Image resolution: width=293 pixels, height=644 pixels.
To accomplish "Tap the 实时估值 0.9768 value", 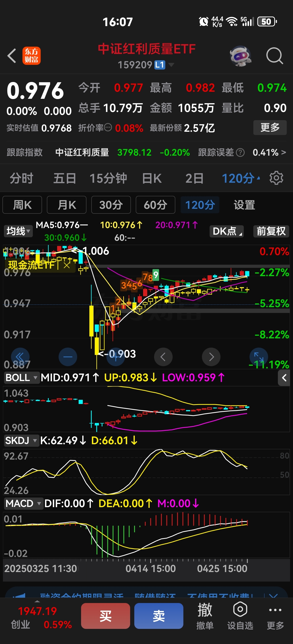I will [x=57, y=128].
